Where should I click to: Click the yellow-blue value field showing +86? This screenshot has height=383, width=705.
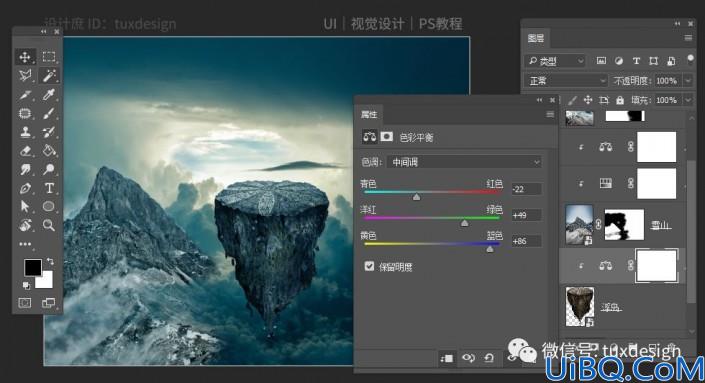tap(526, 241)
